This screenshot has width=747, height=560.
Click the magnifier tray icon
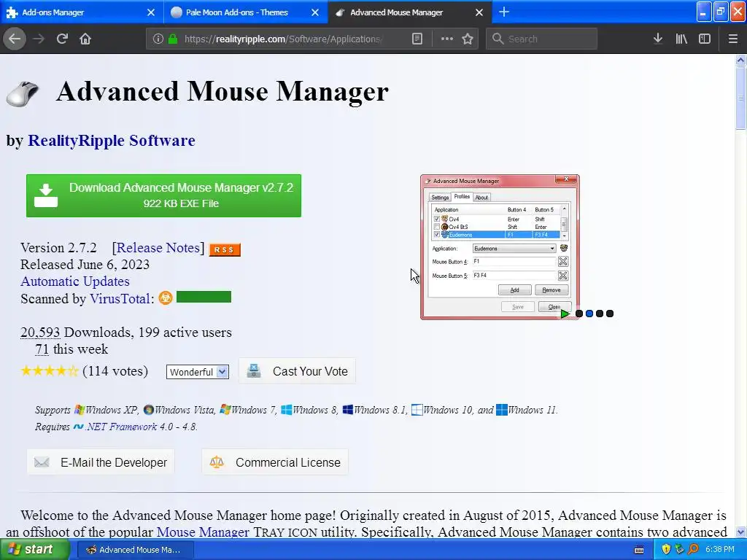coord(693,550)
